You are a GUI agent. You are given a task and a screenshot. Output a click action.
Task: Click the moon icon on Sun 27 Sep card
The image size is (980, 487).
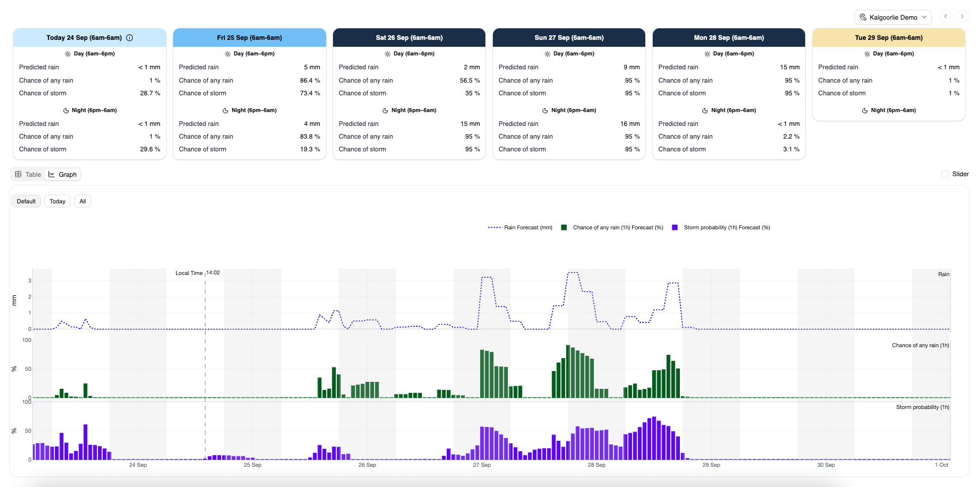tap(545, 110)
